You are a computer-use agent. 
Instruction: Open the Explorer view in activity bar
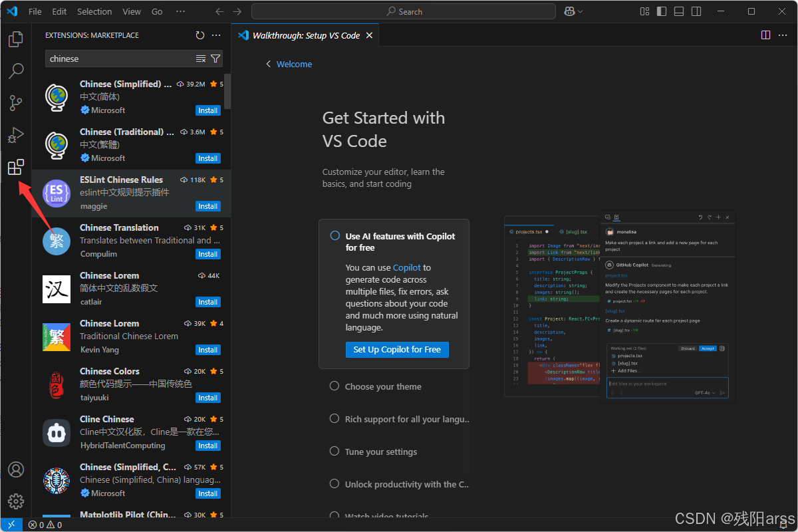click(16, 39)
